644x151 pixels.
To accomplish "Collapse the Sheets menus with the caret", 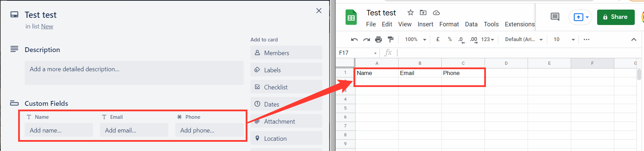I will pos(634,39).
